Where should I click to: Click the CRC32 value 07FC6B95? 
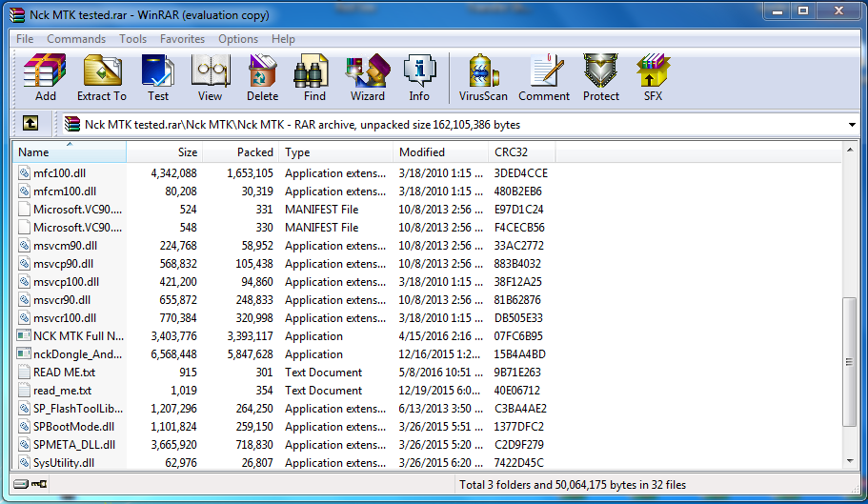518,335
